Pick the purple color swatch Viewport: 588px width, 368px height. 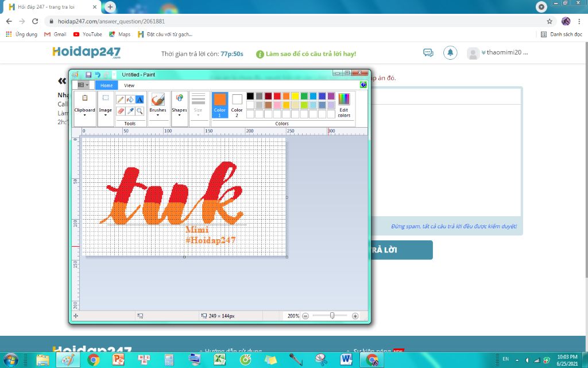tap(331, 96)
